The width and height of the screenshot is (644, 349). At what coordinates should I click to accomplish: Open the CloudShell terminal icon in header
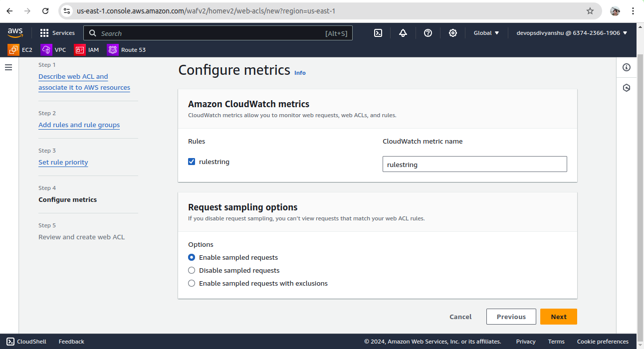378,33
